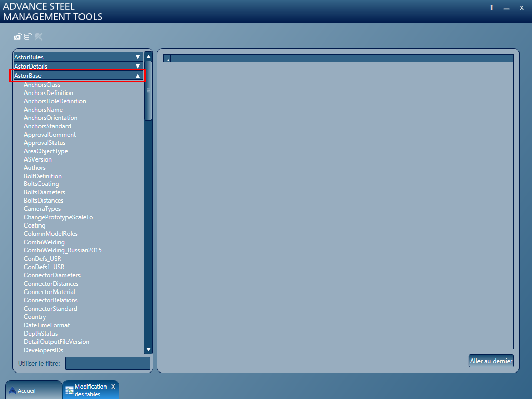The width and height of the screenshot is (532, 399).
Task: Select the BoltsDistances table
Action: pos(44,201)
